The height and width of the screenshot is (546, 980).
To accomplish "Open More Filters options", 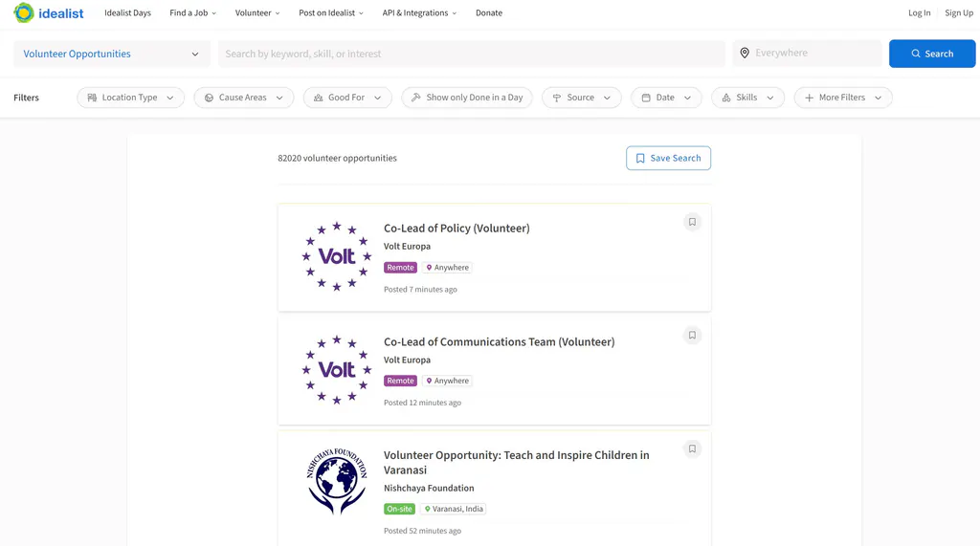I will pyautogui.click(x=842, y=98).
